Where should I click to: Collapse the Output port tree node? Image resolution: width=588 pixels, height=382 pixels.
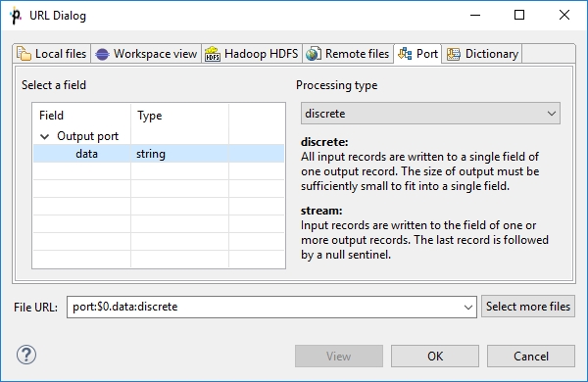pos(45,136)
